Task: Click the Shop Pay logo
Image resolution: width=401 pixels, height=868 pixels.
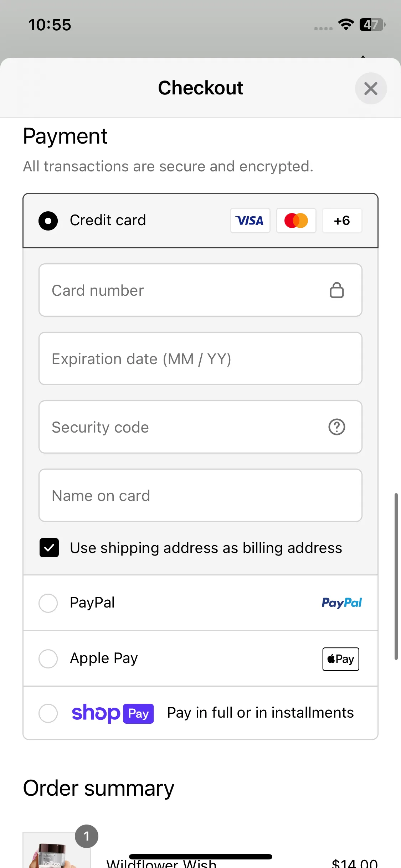Action: pos(113,713)
